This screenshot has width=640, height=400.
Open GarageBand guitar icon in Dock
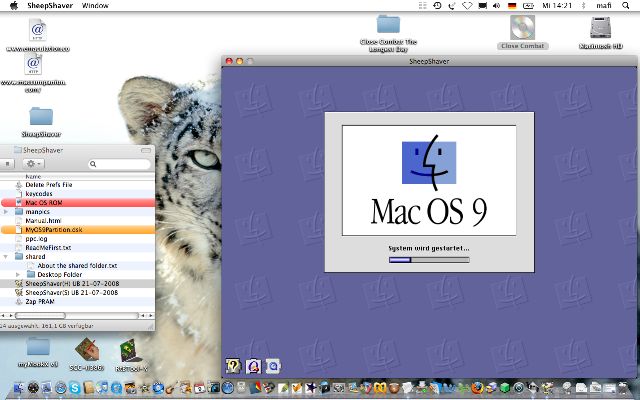pos(171,388)
